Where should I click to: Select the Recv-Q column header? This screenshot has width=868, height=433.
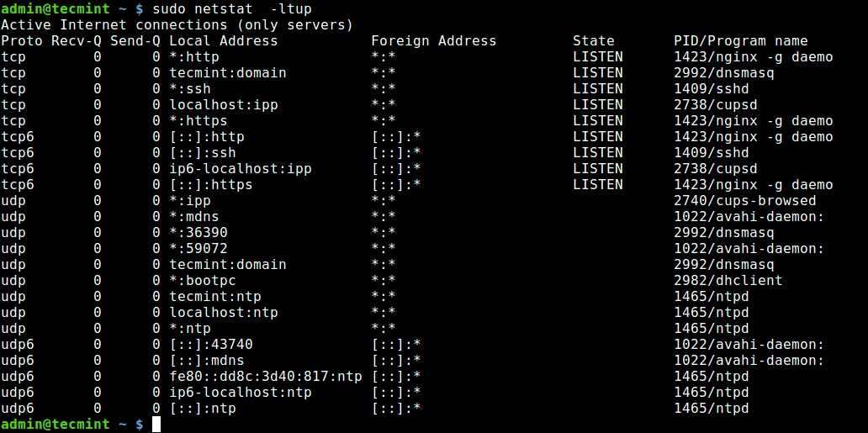click(x=77, y=41)
